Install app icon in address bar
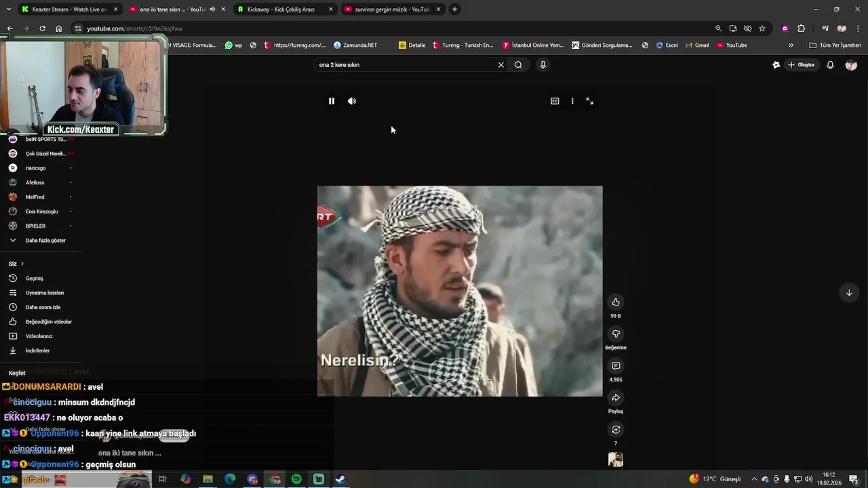This screenshot has width=868, height=488. pos(733,28)
